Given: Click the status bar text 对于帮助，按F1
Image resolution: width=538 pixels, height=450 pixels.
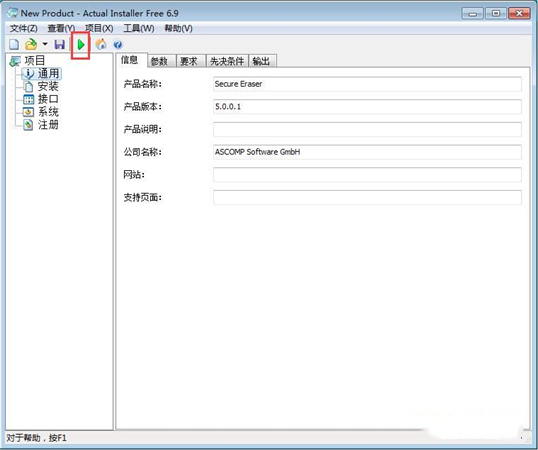Looking at the screenshot, I should pyautogui.click(x=36, y=438).
